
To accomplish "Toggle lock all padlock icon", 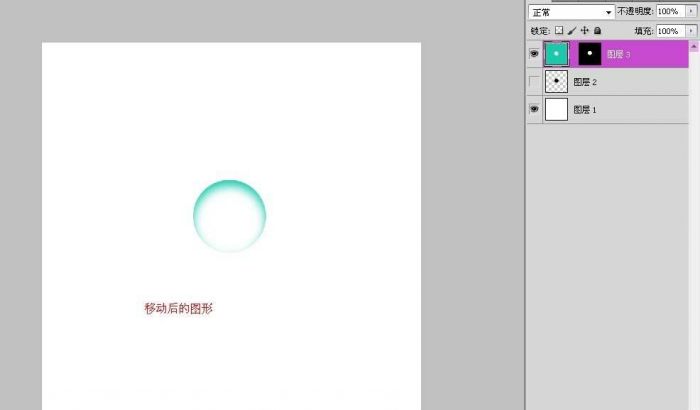I will pos(597,30).
